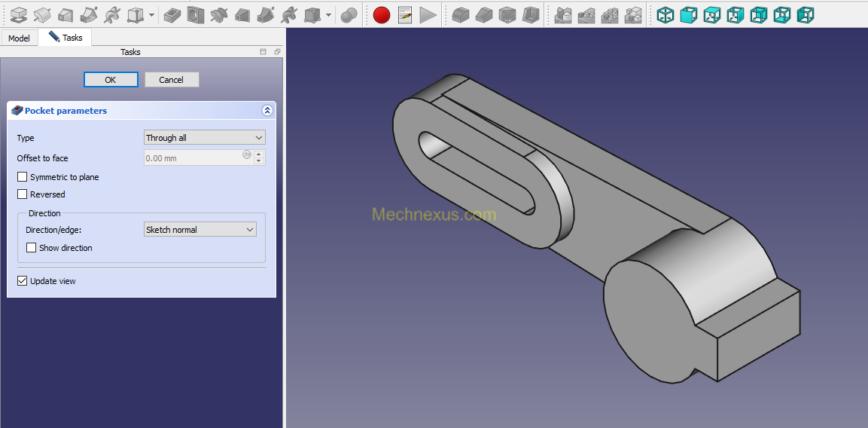Apply the Mirrored pattern tool
The image size is (868, 428).
coord(564,15)
